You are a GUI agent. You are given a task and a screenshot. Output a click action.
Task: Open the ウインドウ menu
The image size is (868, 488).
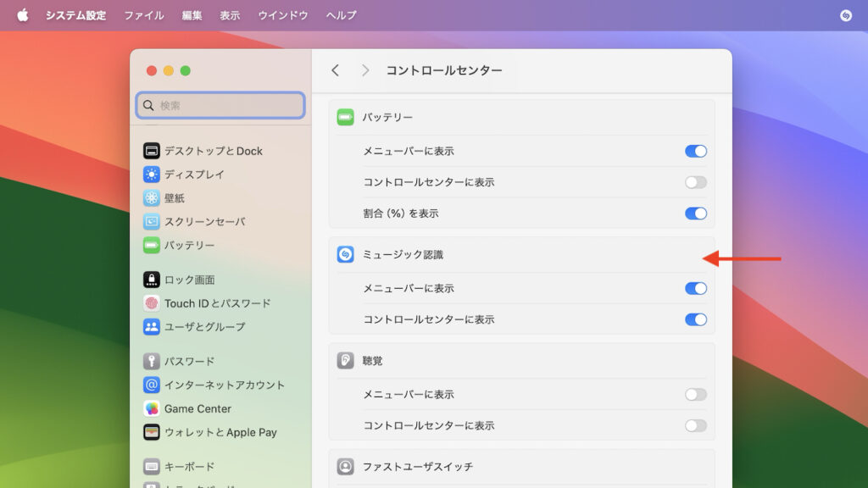pos(283,15)
